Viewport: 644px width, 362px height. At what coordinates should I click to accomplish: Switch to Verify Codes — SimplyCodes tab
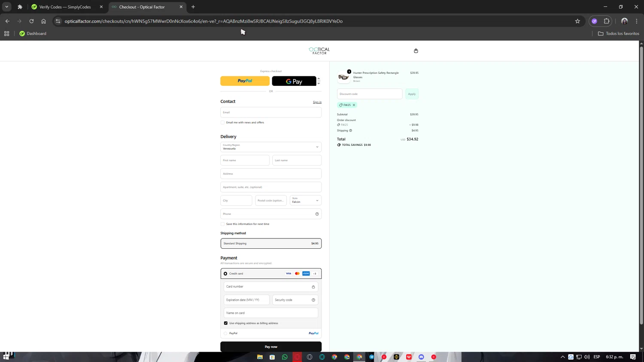click(65, 7)
